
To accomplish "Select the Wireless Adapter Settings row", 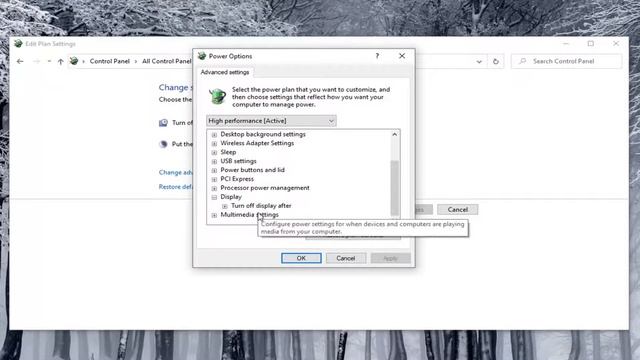I will tap(257, 143).
